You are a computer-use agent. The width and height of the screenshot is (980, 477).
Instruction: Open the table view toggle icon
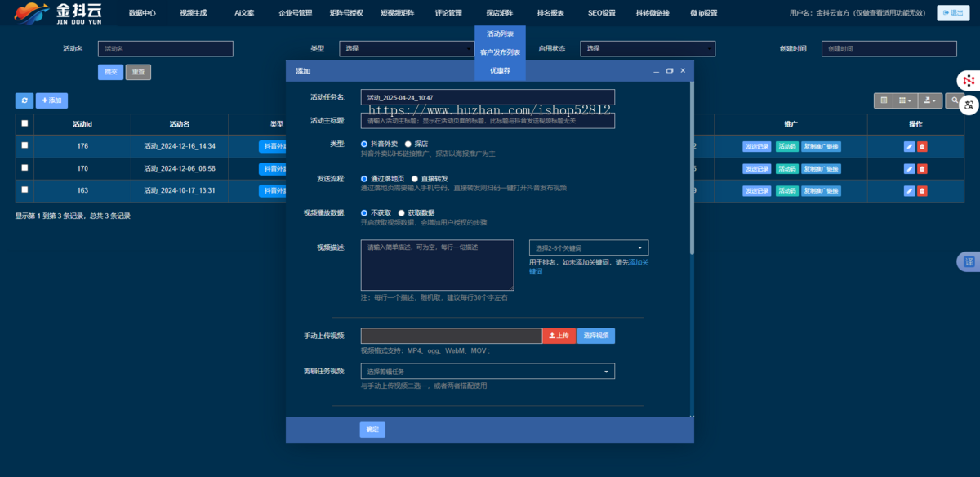click(883, 100)
